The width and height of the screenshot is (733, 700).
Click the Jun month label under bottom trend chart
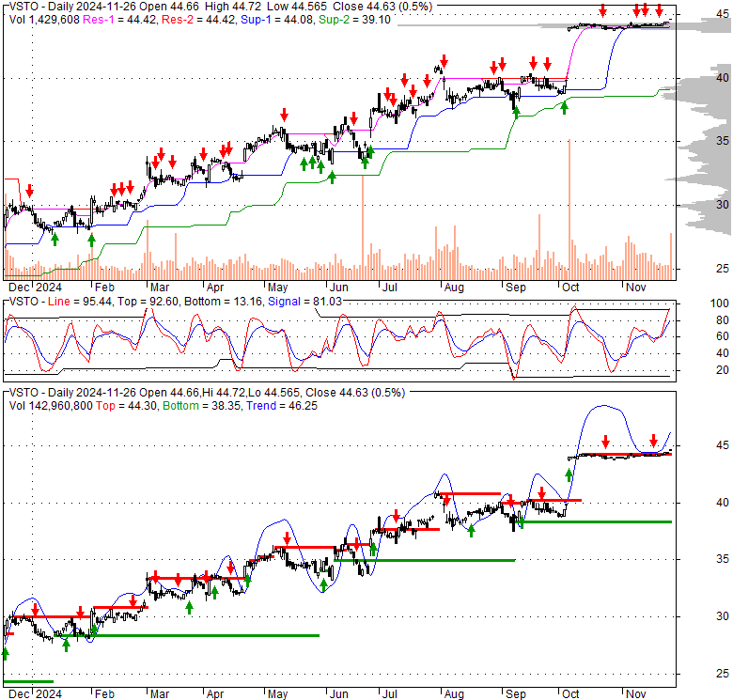[338, 694]
